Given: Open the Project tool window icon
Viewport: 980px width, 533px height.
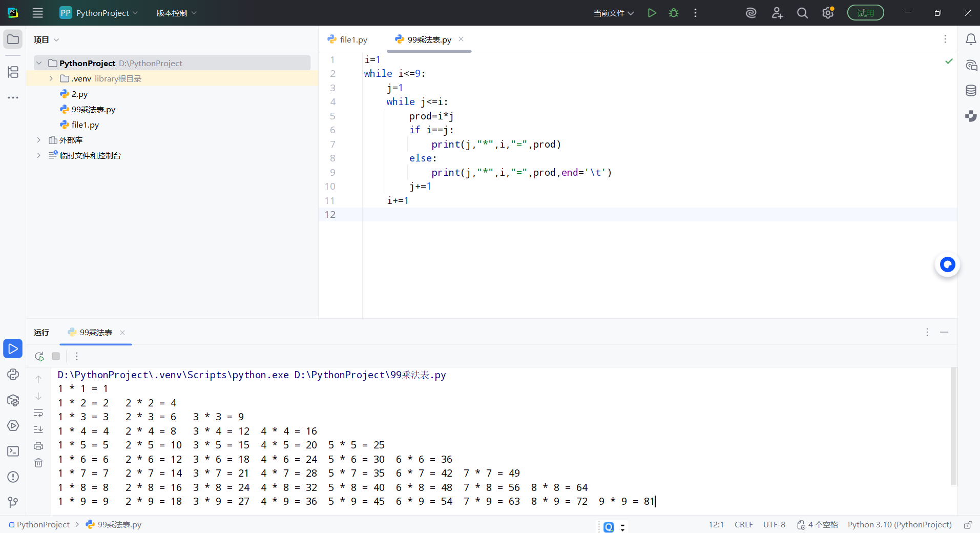Looking at the screenshot, I should tap(13, 39).
